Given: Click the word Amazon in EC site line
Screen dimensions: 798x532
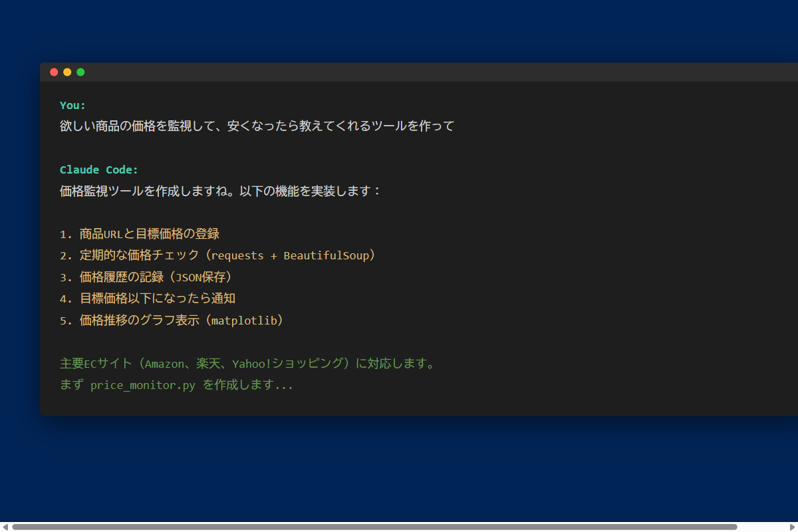Looking at the screenshot, I should pos(166,364).
